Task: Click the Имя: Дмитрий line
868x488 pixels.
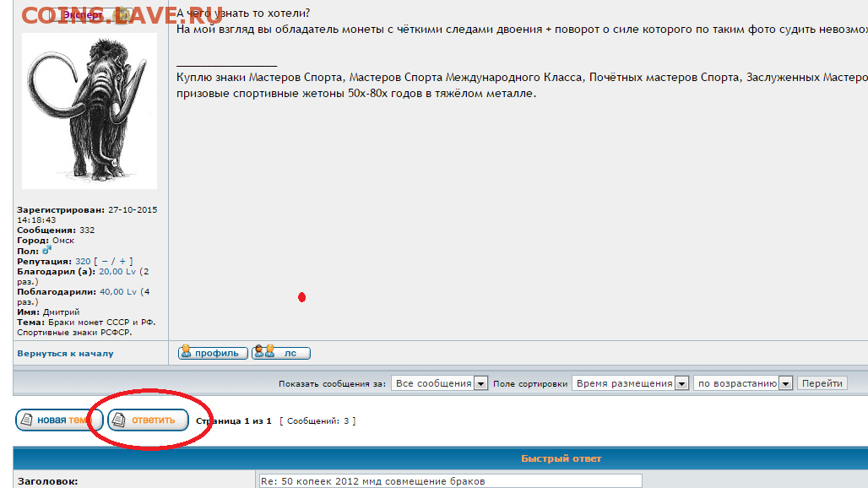Action: click(x=48, y=312)
